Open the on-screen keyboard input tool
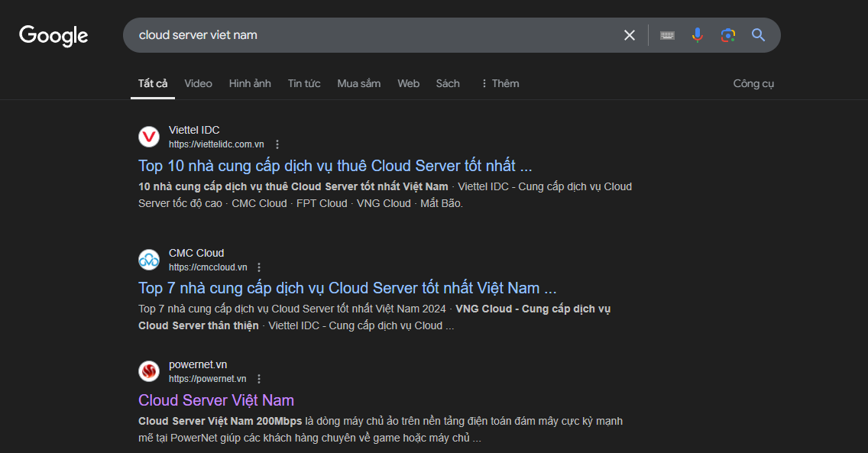Viewport: 868px width, 453px height. pyautogui.click(x=667, y=35)
